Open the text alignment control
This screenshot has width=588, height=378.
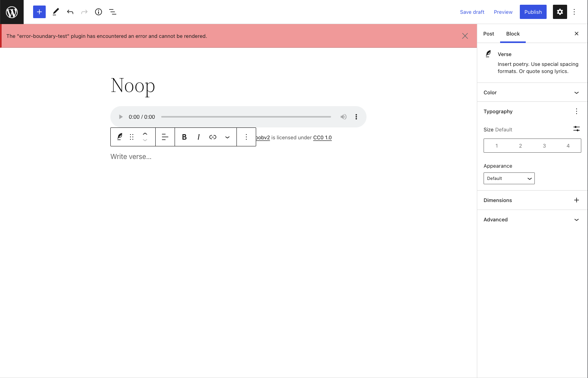coord(165,137)
